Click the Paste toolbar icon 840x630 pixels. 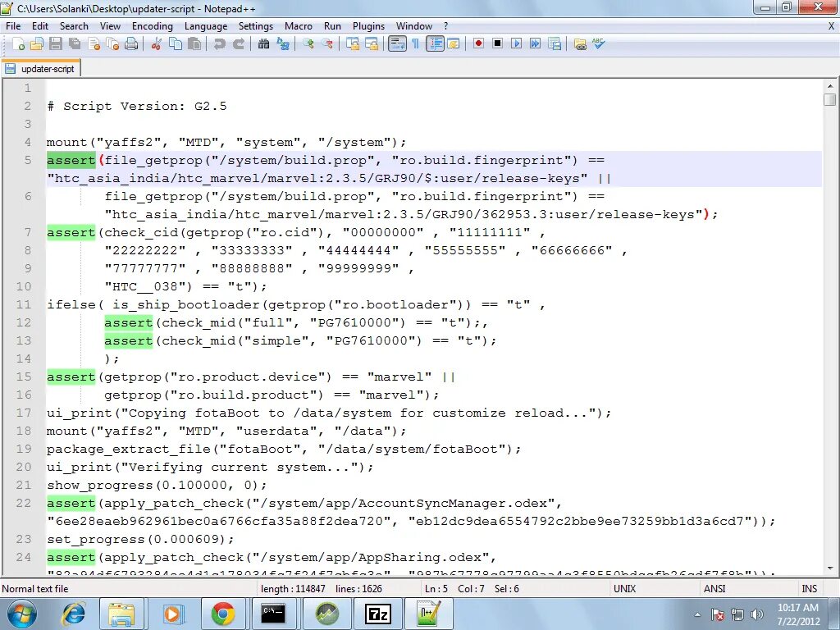(x=194, y=44)
